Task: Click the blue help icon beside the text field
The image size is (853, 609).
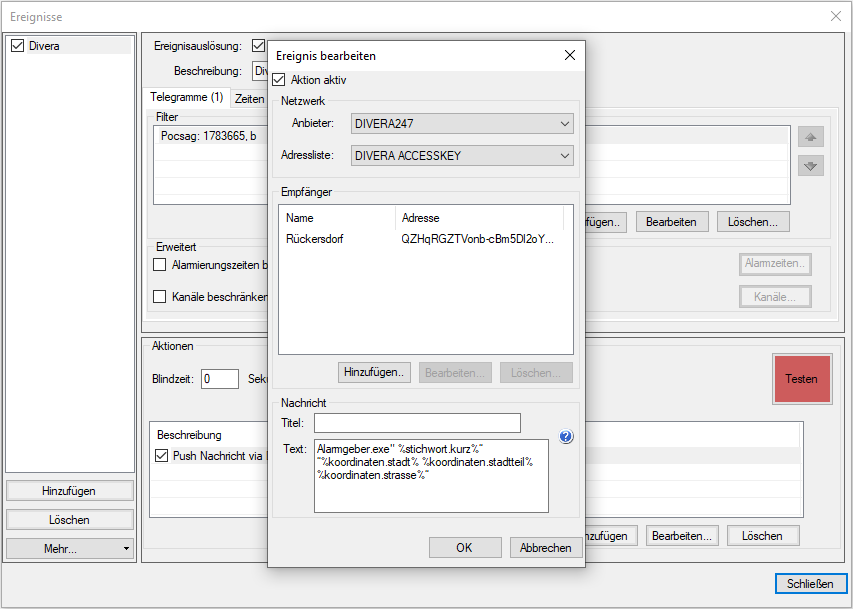Action: [x=566, y=437]
